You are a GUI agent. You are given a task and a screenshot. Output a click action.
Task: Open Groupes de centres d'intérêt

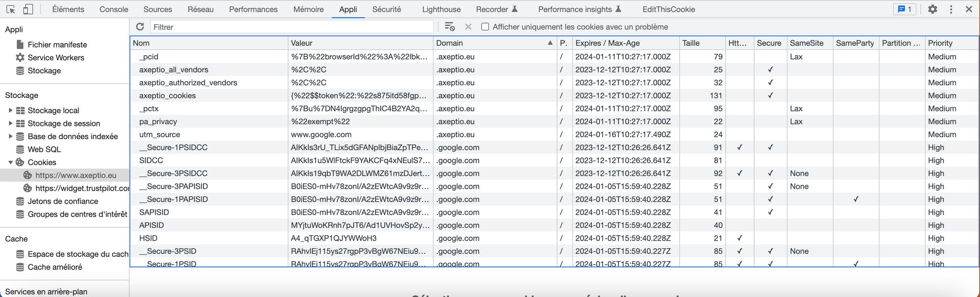(77, 214)
